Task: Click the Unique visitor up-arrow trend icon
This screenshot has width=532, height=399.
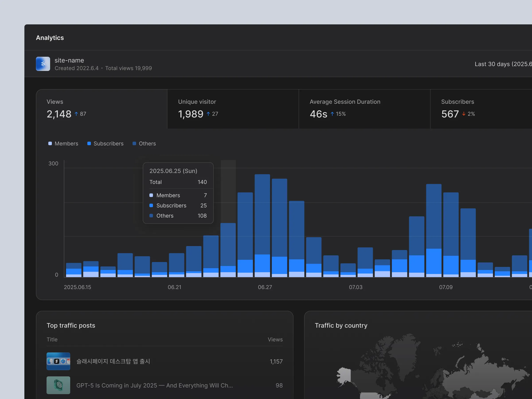Action: (x=208, y=114)
